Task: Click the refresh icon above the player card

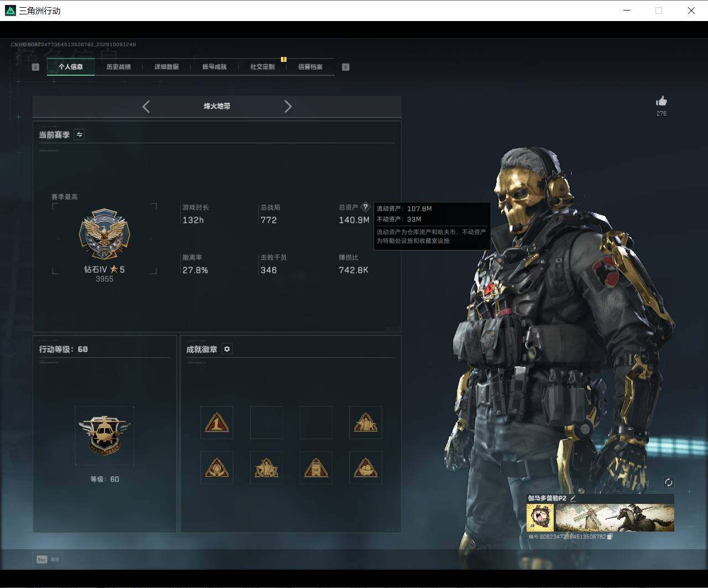Action: [x=668, y=482]
